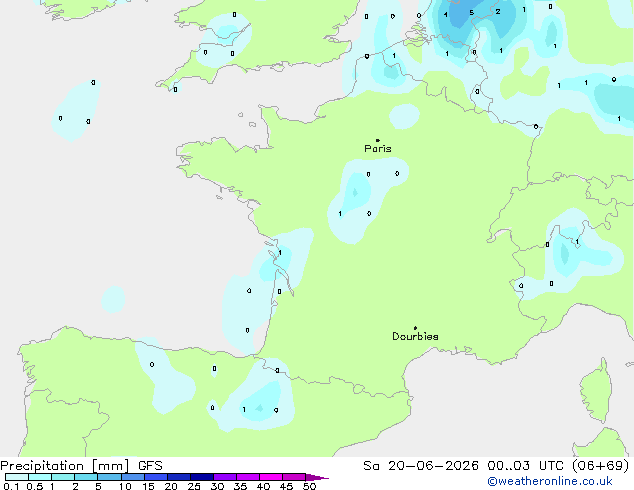Image resolution: width=634 pixels, height=490 pixels.
Task: Pick the legend swatch between 15 and 20
Action: (x=156, y=477)
